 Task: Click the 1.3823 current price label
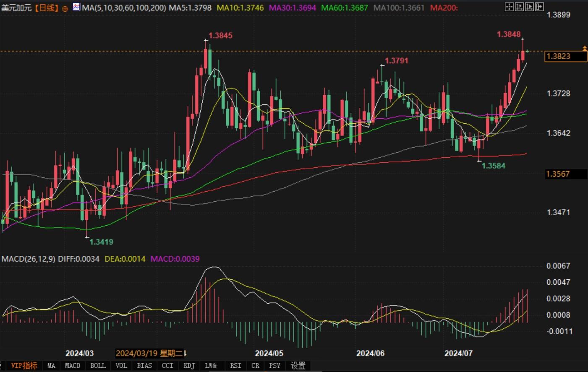(x=559, y=56)
